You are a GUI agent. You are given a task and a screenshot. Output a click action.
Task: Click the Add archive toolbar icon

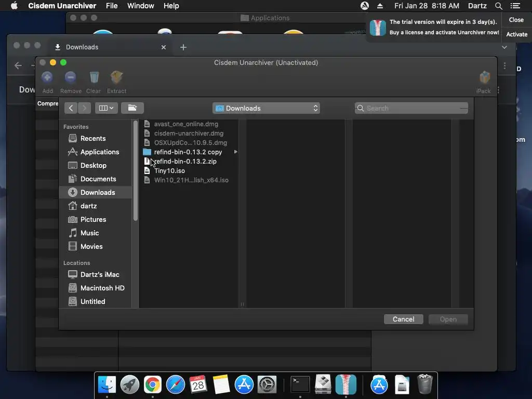pos(47,78)
